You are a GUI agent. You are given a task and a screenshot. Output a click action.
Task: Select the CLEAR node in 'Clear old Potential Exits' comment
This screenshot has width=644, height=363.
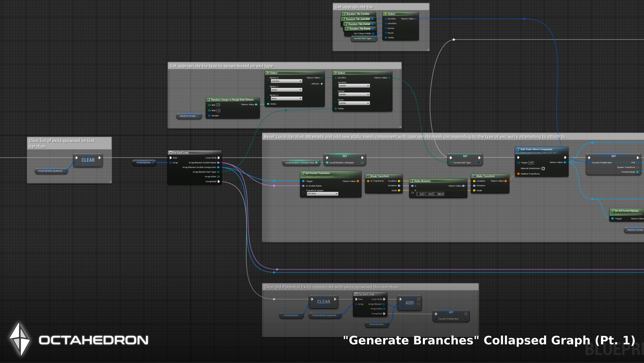[324, 302]
